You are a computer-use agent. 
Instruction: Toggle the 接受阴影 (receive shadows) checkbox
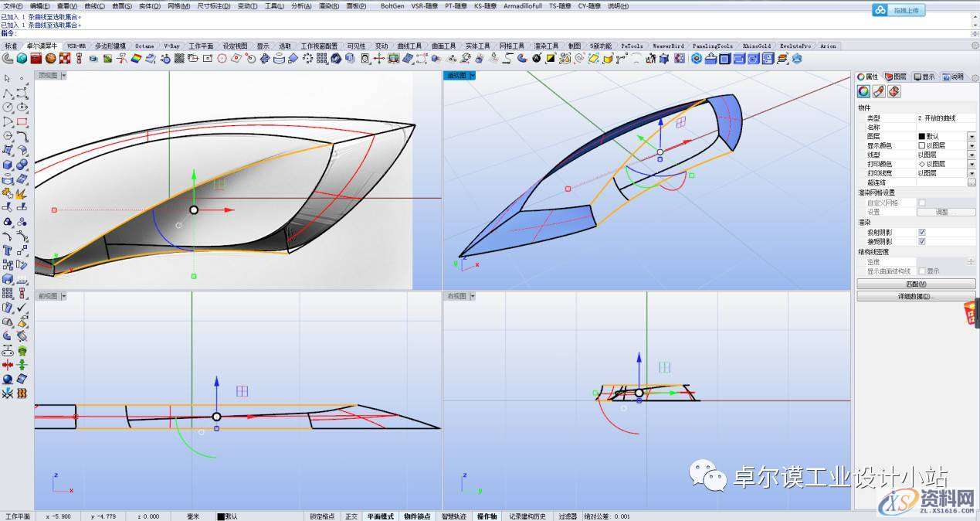tap(921, 241)
